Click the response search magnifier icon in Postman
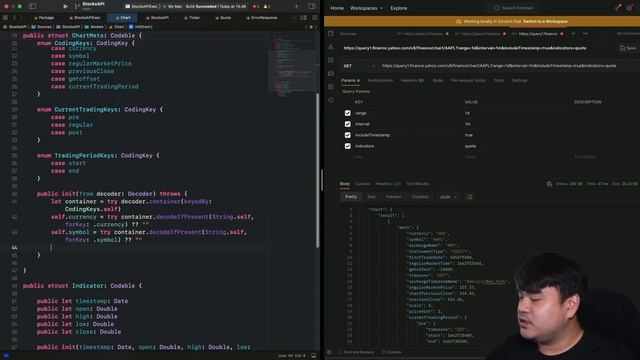 pos(549,184)
